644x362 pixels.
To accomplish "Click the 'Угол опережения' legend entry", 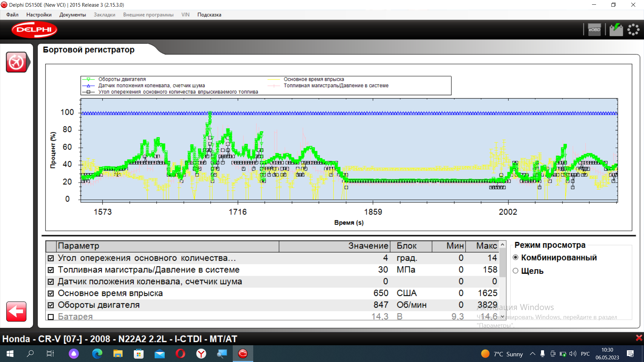I will pos(178,92).
